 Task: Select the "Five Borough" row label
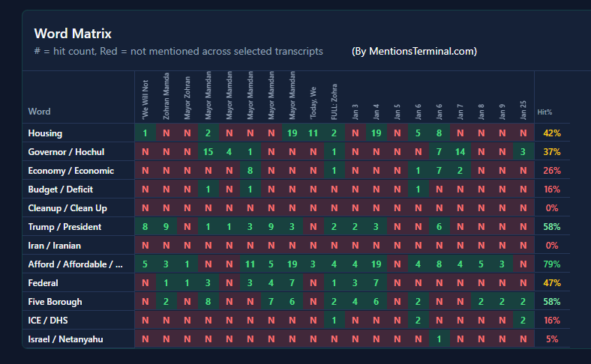click(55, 302)
